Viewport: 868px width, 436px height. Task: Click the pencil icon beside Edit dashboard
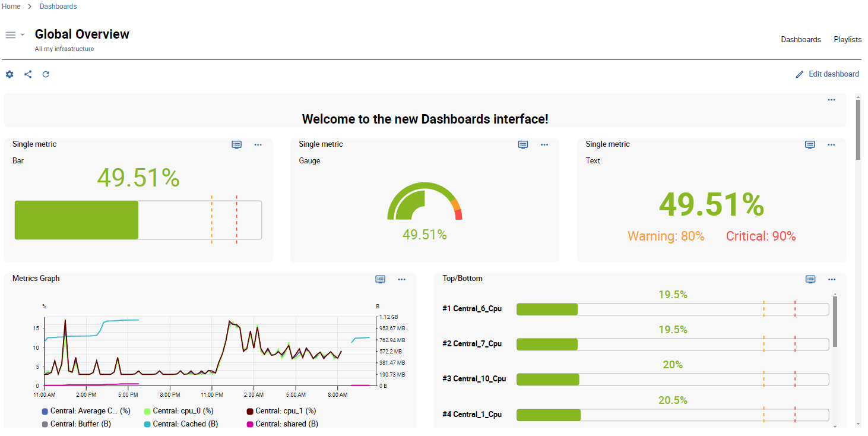(x=800, y=74)
